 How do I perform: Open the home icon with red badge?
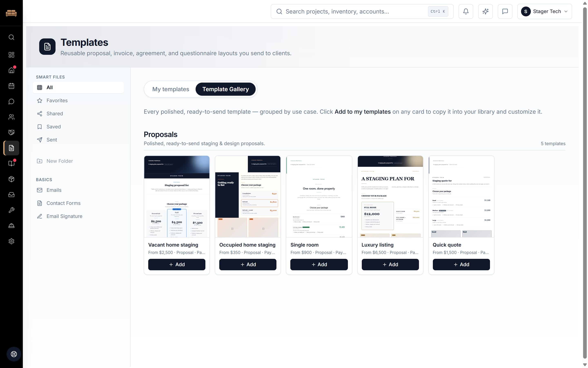coord(11,70)
